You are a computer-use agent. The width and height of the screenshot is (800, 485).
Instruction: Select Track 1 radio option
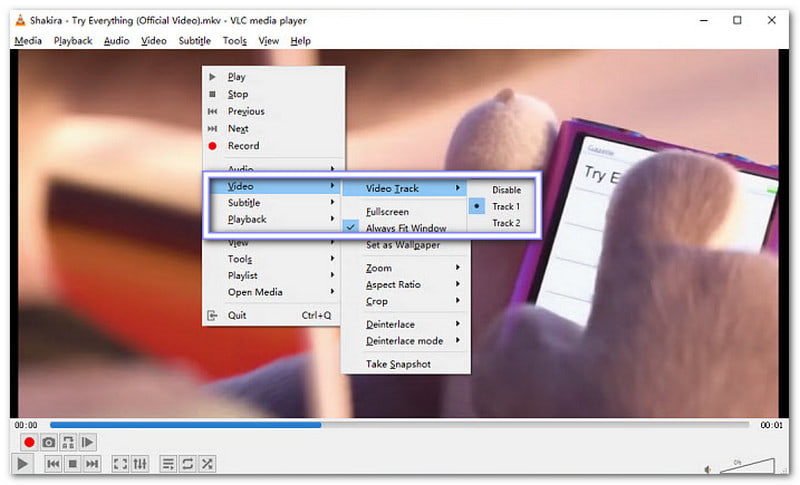[x=505, y=206]
